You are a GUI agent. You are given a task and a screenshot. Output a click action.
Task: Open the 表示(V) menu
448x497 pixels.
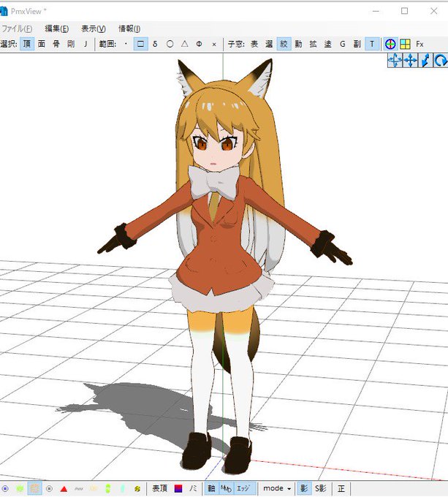94,29
